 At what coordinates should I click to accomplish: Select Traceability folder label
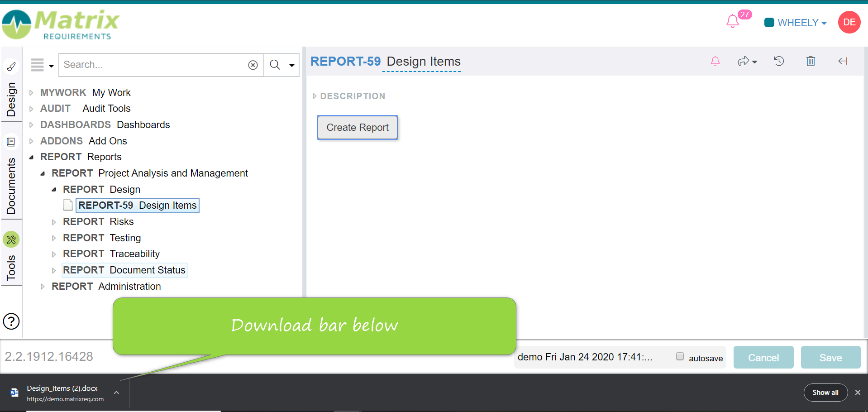click(x=135, y=254)
